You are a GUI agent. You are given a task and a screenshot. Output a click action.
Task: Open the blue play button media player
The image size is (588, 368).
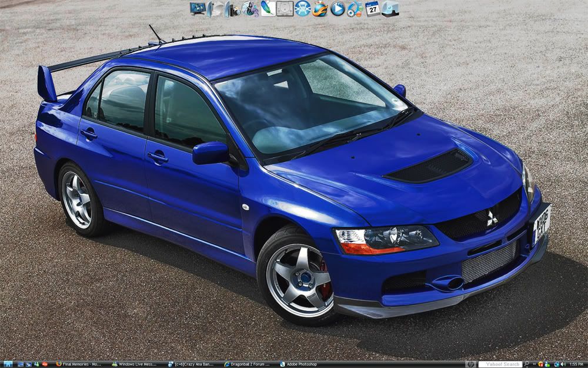338,8
